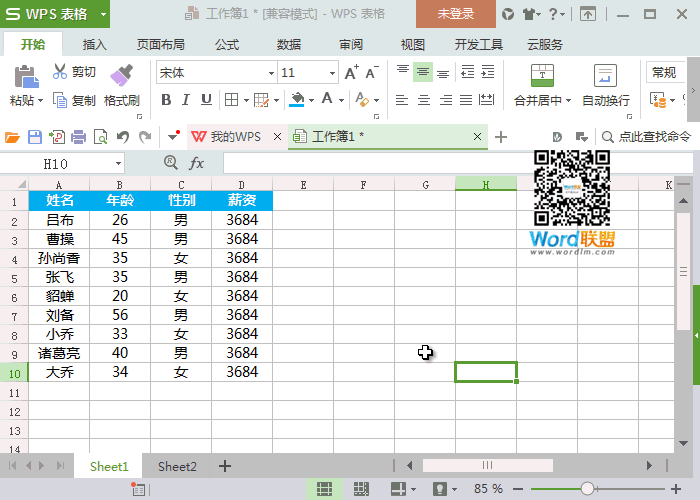
Task: Increase font size with A+ icon
Action: pyautogui.click(x=351, y=72)
